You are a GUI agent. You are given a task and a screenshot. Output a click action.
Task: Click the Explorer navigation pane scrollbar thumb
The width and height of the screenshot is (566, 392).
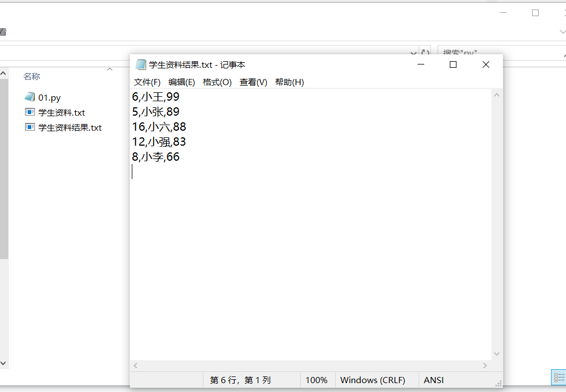(x=3, y=169)
